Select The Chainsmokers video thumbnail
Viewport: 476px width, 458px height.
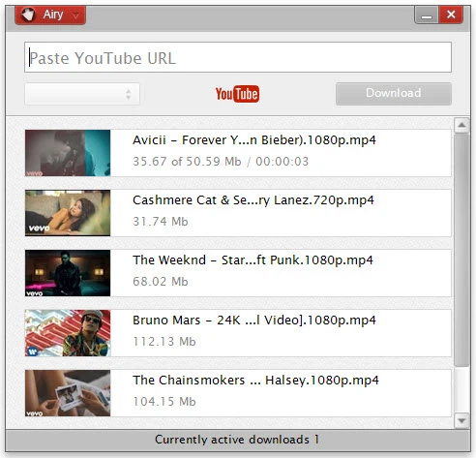coord(68,393)
